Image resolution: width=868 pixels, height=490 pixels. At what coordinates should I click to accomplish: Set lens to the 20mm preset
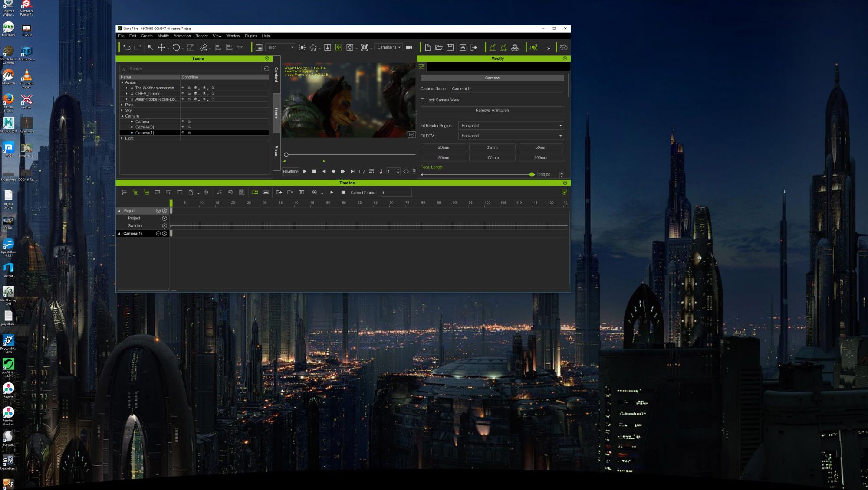(x=444, y=147)
